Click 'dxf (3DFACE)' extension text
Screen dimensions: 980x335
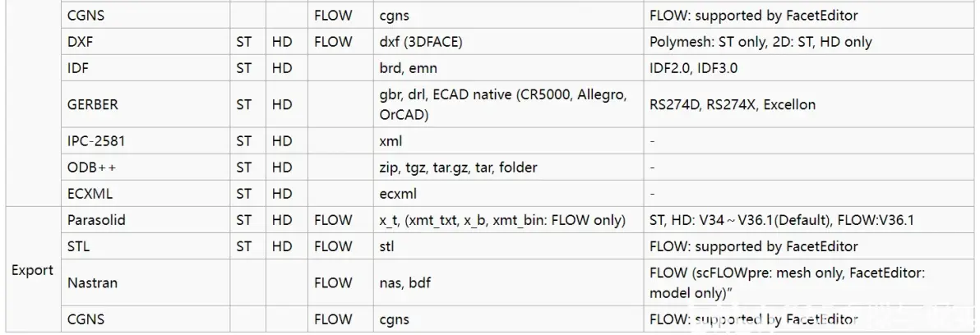click(x=421, y=43)
